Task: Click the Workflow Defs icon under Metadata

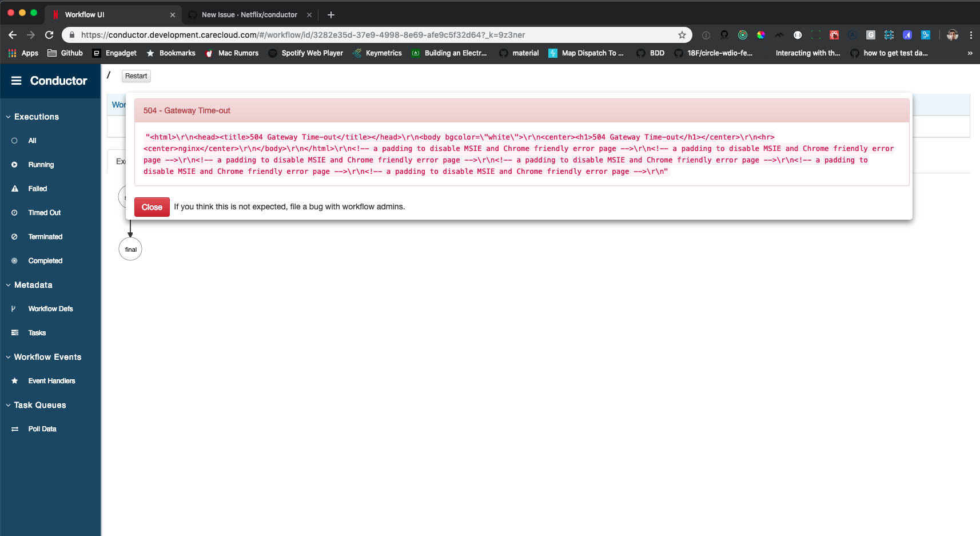Action: pos(14,308)
